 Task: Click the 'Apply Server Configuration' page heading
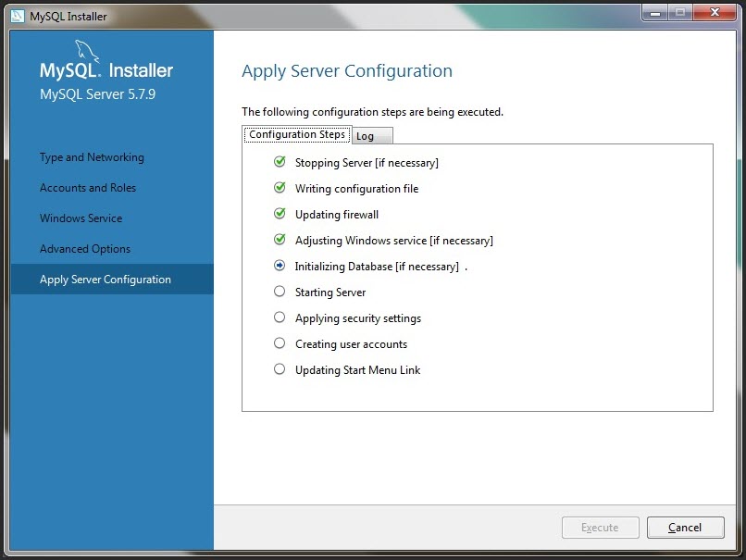(347, 71)
